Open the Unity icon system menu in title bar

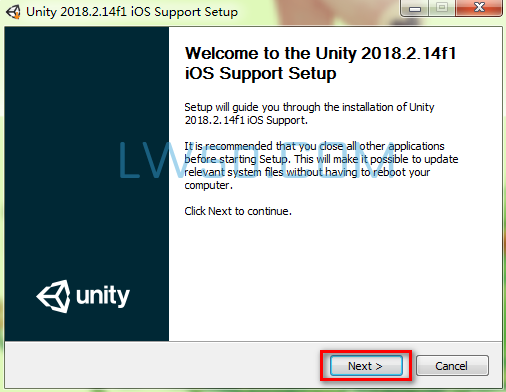click(x=13, y=12)
